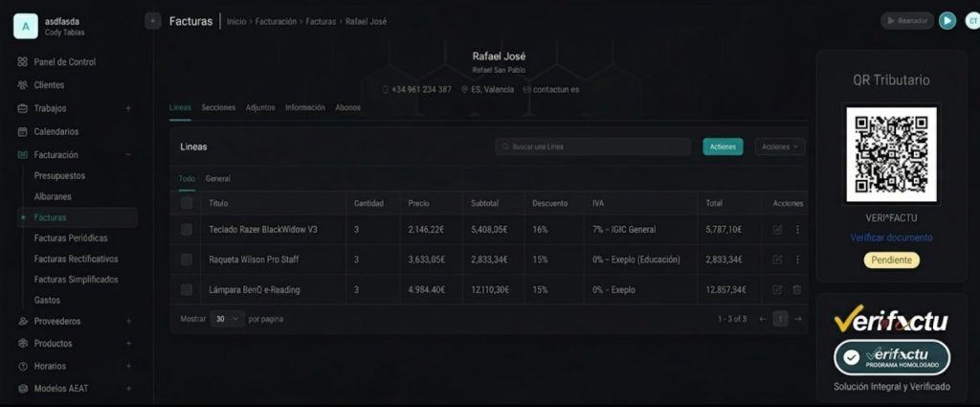980x407 pixels.
Task: Select the Lámpara BenQ e-Reading checkbox
Action: tap(187, 289)
